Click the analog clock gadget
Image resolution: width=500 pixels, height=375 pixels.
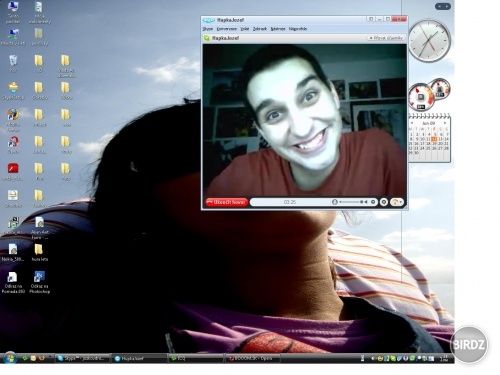(429, 41)
